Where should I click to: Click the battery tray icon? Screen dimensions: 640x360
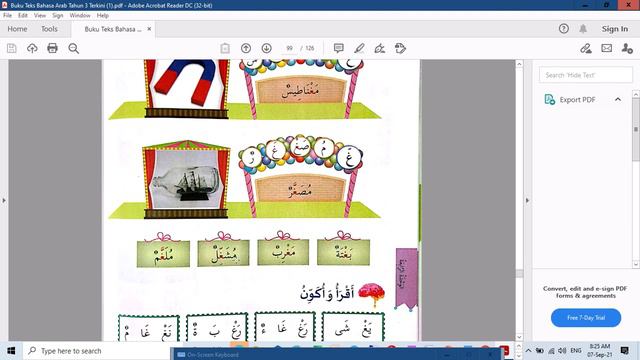[x=540, y=351]
